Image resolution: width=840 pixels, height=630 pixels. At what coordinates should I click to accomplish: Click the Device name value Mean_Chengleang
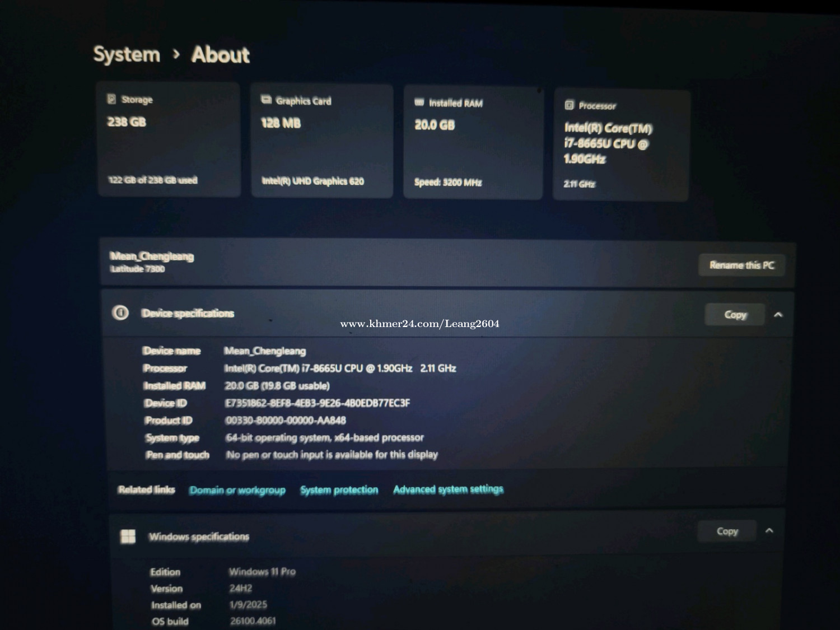point(265,351)
